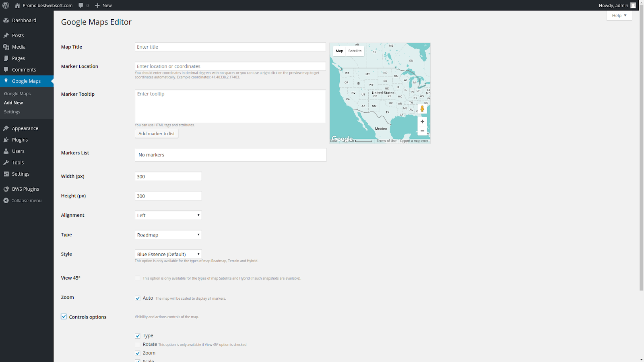The image size is (644, 362).
Task: Click the Users person icon
Action: coord(6,151)
